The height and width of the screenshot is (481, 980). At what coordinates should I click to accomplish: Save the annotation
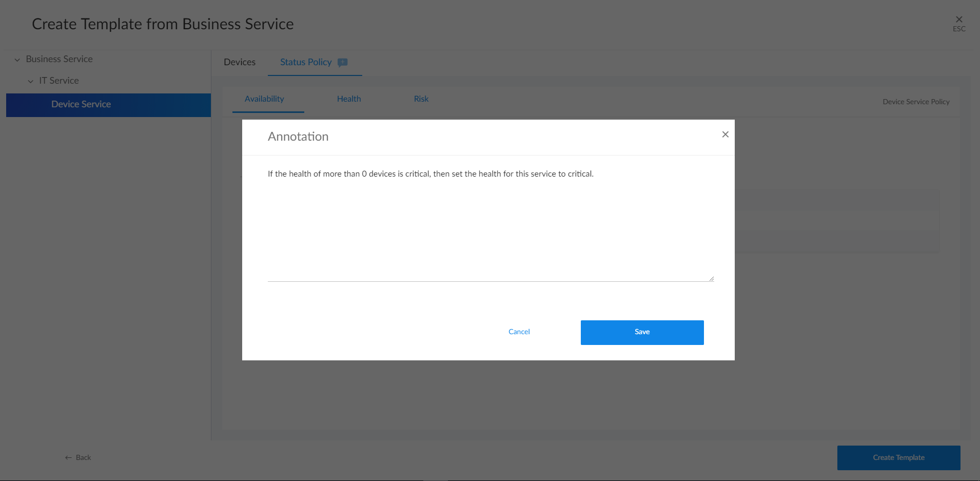(x=642, y=332)
